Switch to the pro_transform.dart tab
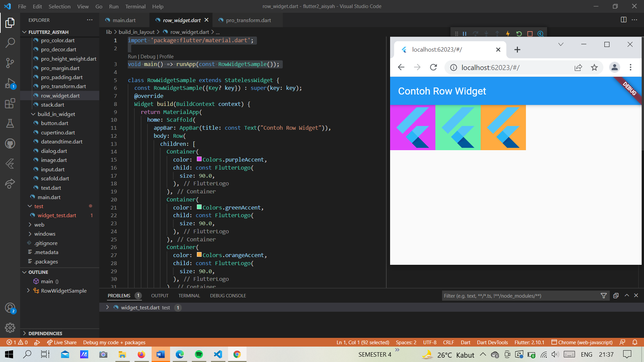 (x=248, y=20)
